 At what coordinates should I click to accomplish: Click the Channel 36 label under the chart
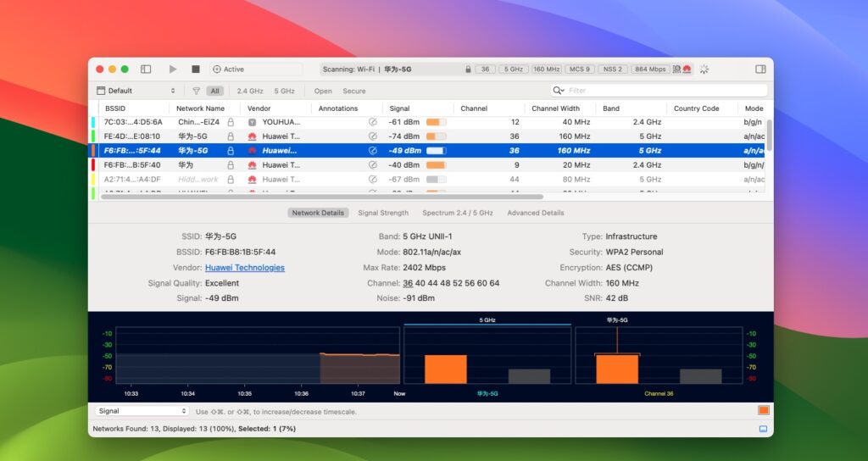tap(659, 393)
